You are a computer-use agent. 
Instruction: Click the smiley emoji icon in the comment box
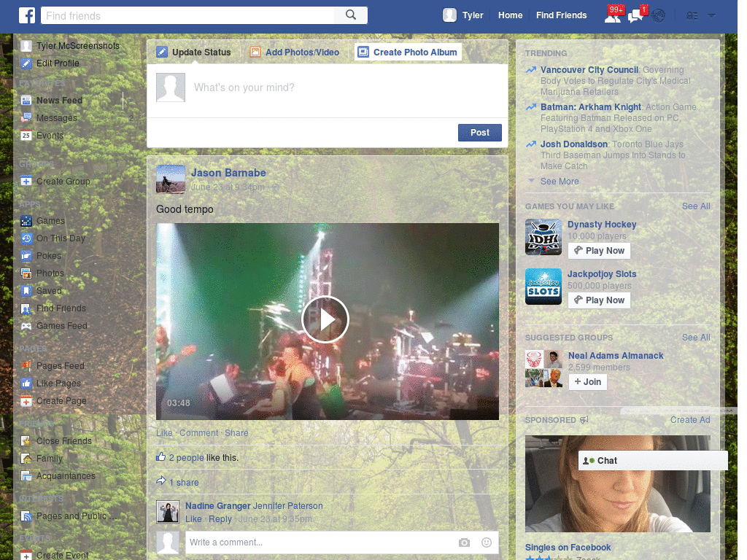tap(486, 542)
